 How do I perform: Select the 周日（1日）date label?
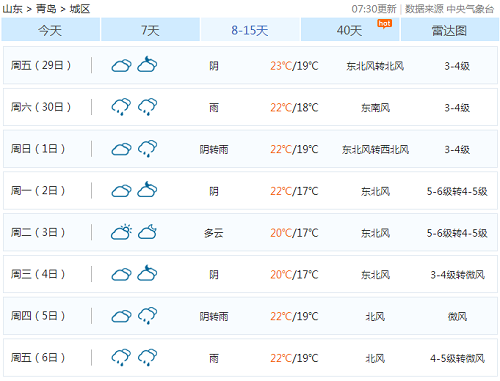pos(38,149)
